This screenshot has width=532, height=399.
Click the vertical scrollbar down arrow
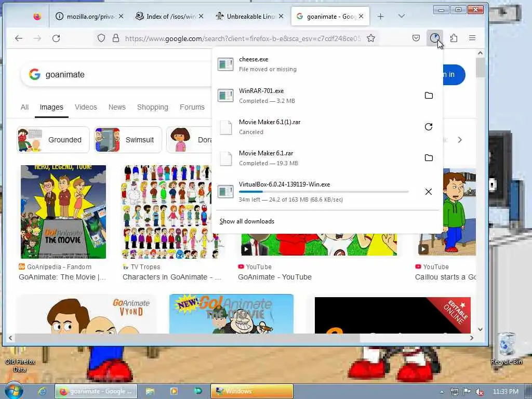coord(480,329)
